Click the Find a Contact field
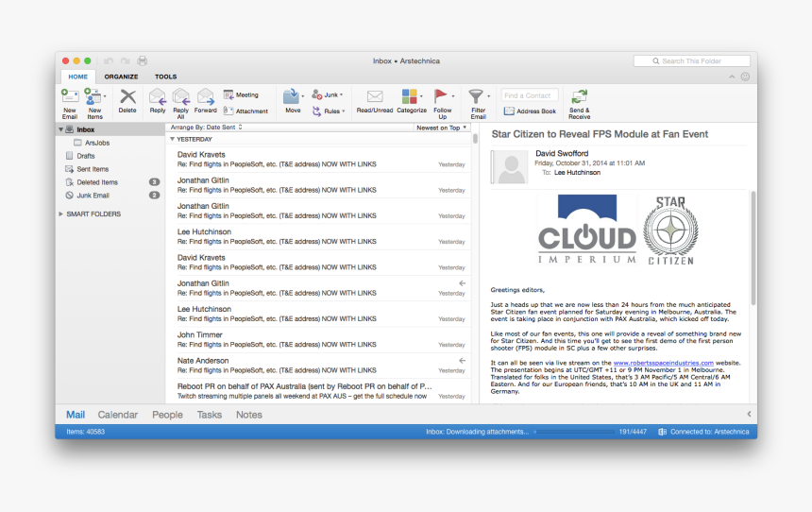Screen dimensions: 812x512 coord(530,95)
